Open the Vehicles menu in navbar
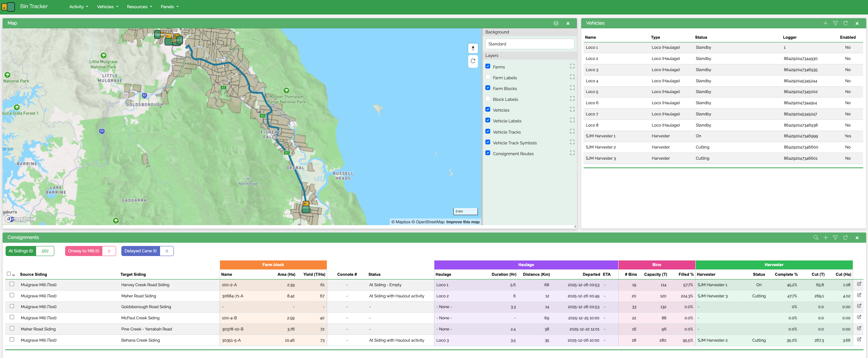The width and height of the screenshot is (868, 358). coord(108,7)
